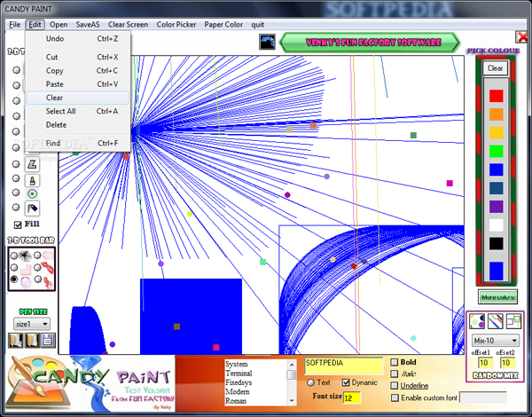The height and width of the screenshot is (417, 532).
Task: Choose Delete from the Edit menu
Action: click(x=78, y=125)
